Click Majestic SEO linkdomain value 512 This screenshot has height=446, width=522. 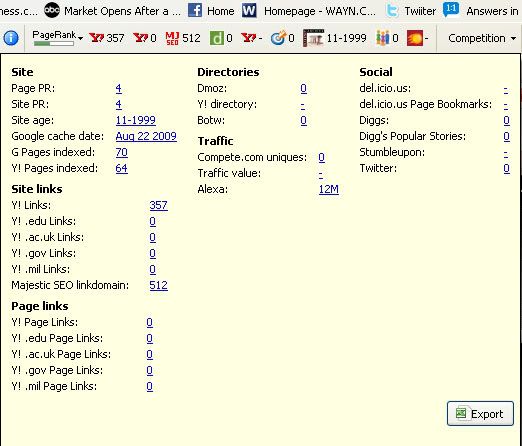click(159, 285)
